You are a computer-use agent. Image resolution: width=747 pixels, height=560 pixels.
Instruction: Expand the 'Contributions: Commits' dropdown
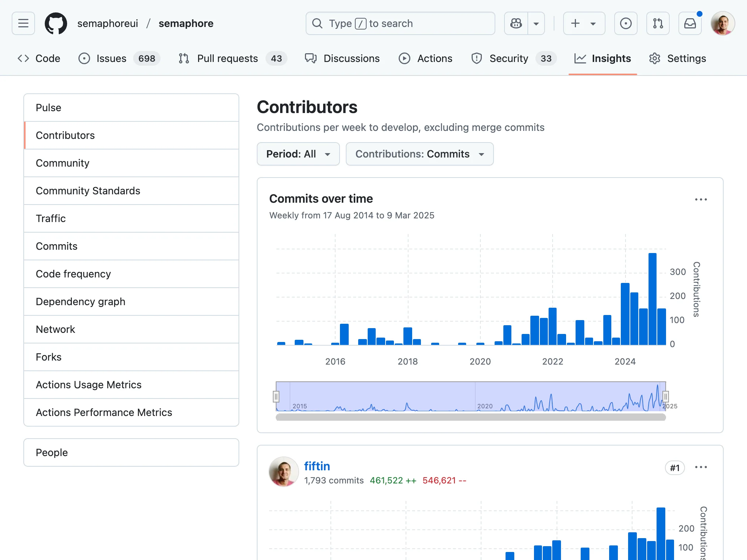(x=419, y=154)
